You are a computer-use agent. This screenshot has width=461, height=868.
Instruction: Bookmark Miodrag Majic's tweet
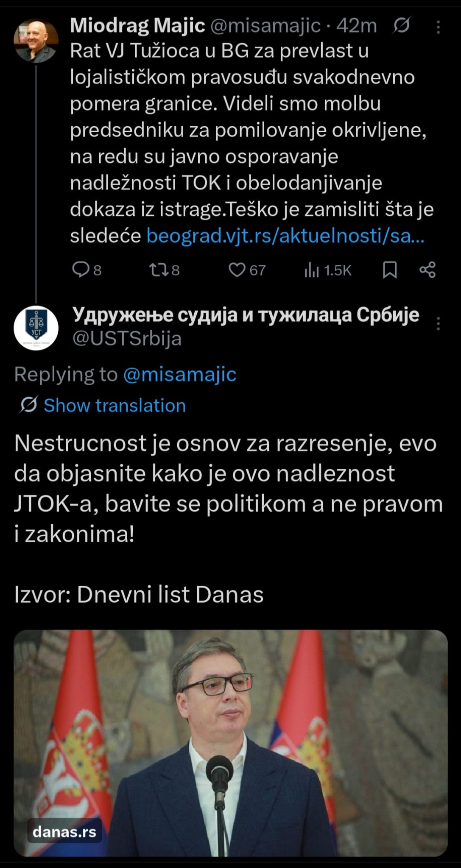390,270
